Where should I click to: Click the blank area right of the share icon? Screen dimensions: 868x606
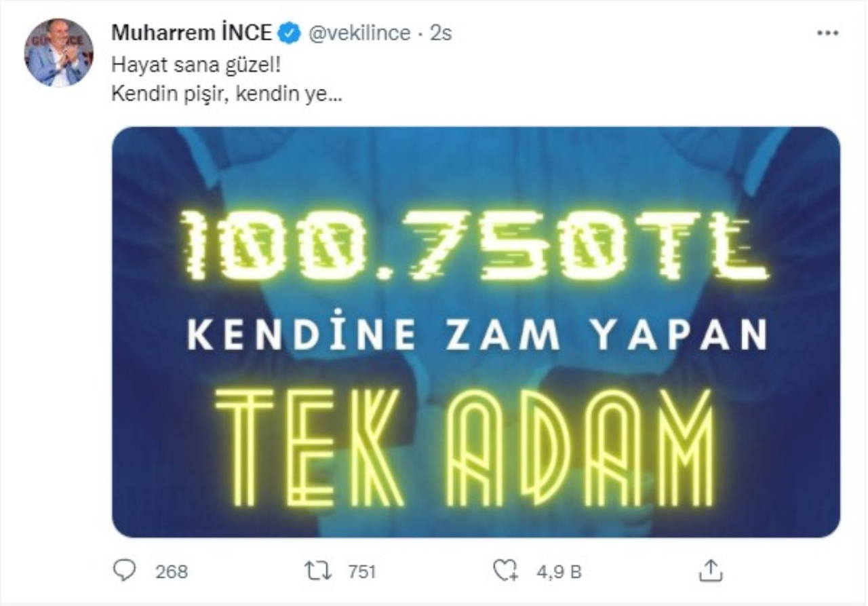[787, 571]
